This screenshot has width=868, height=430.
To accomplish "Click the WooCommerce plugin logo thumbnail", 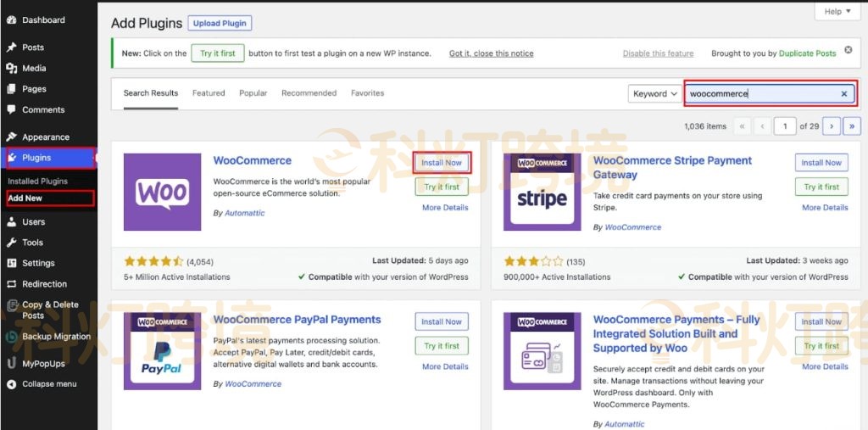I will [162, 192].
